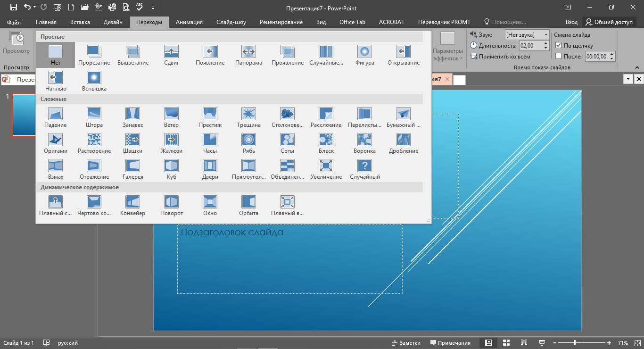Switch to reading view icon
Viewport: 644px width, 349px height.
(524, 343)
